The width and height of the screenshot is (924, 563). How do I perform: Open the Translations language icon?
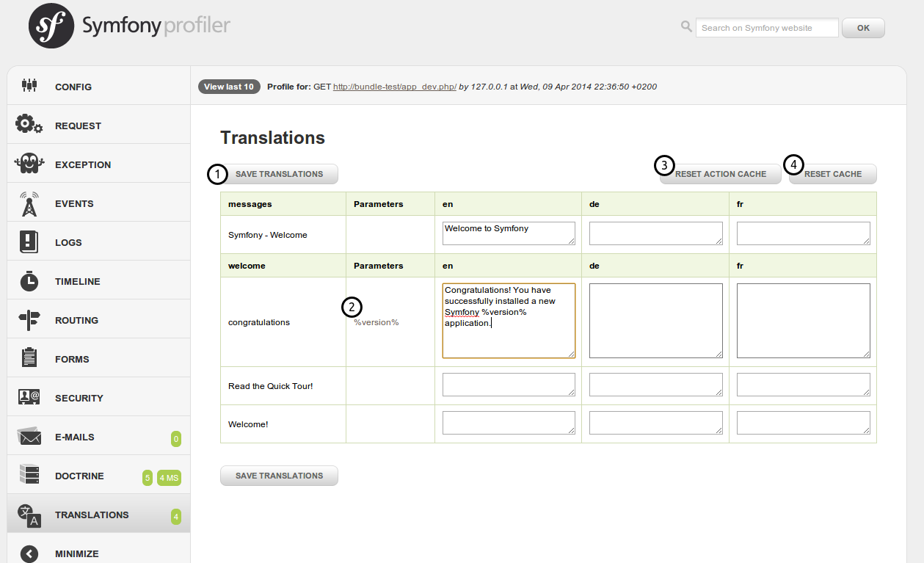(x=29, y=515)
